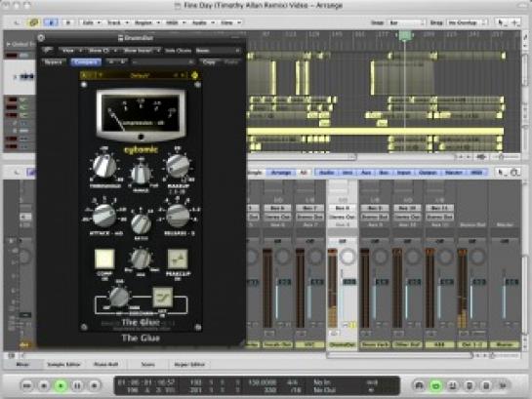Toggle the Input filter in the mixer toolbar

[403, 173]
